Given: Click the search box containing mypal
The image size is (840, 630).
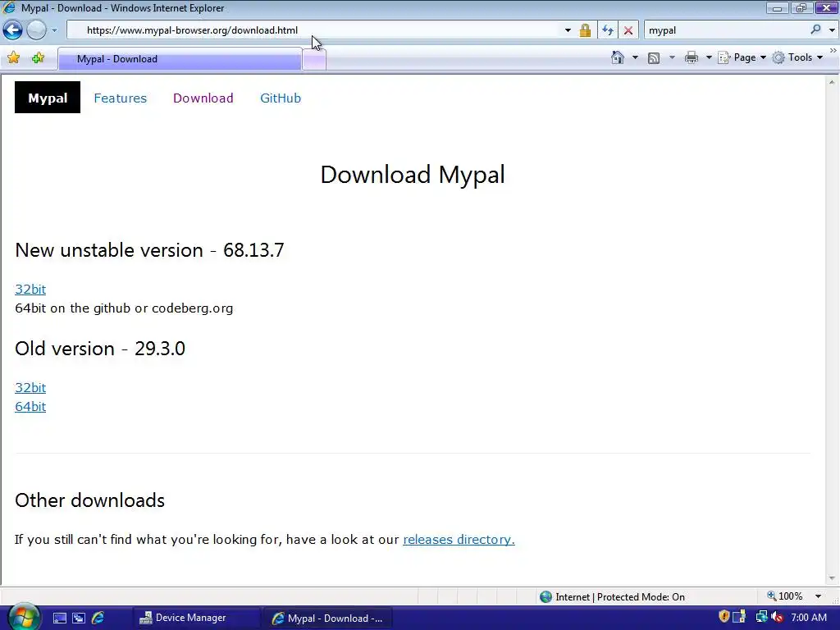Looking at the screenshot, I should [x=726, y=30].
